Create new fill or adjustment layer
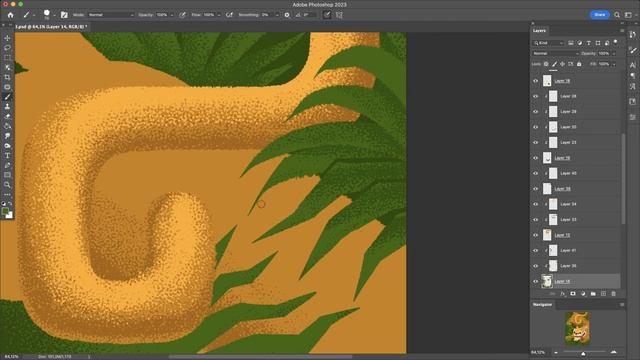Viewport: 640px width, 360px height. click(x=583, y=294)
